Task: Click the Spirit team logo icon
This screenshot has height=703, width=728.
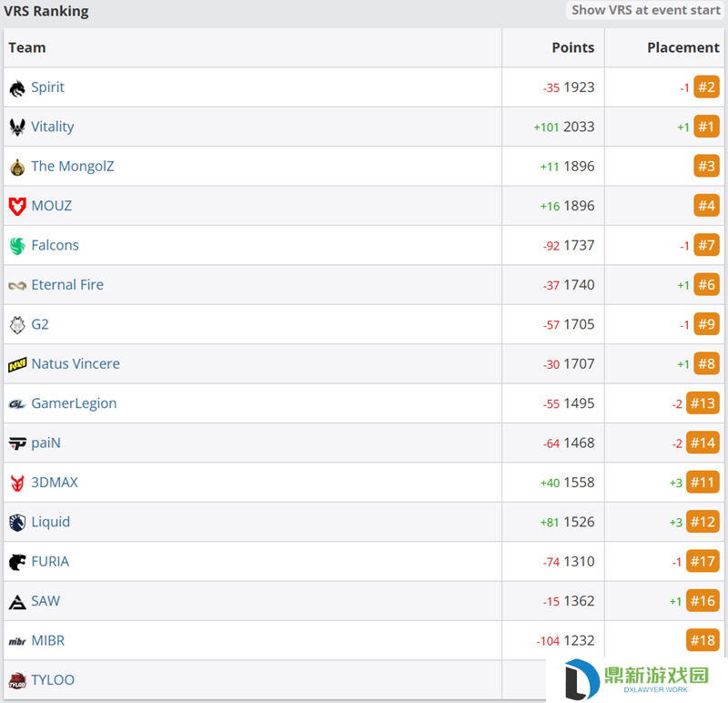Action: [x=17, y=88]
